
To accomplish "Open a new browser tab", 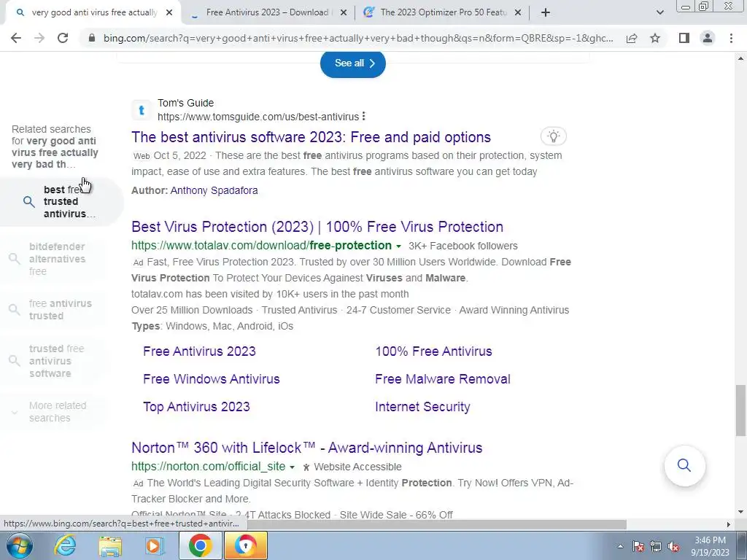I will pos(546,12).
